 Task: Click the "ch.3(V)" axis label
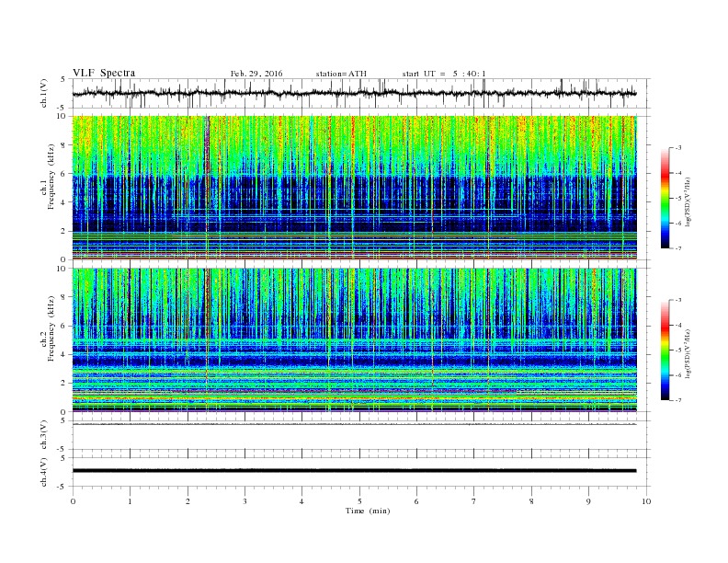pyautogui.click(x=44, y=435)
